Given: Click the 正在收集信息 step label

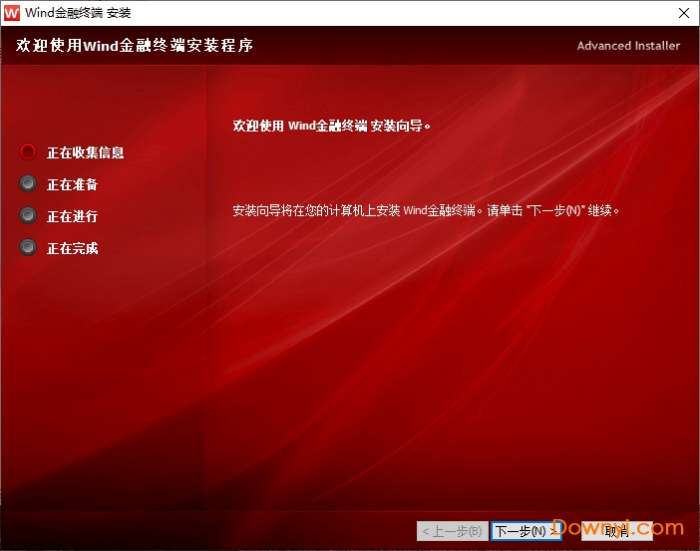Looking at the screenshot, I should pyautogui.click(x=85, y=153).
